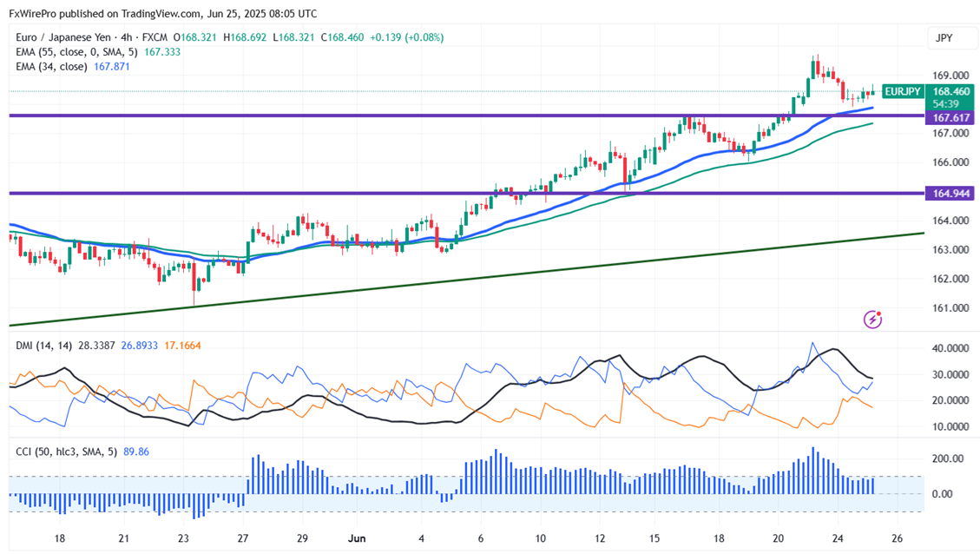980x554 pixels.
Task: Click the EURJPY symbol label
Action: (901, 91)
